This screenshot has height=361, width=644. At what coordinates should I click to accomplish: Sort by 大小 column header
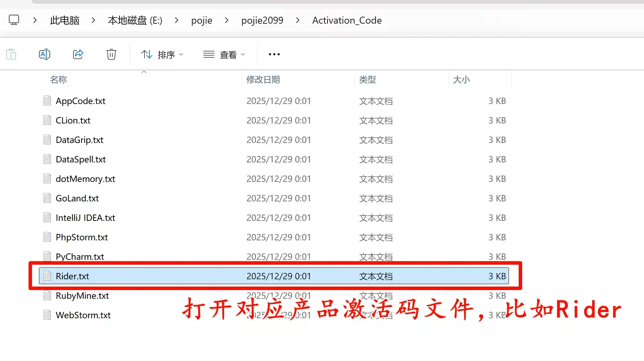point(461,80)
